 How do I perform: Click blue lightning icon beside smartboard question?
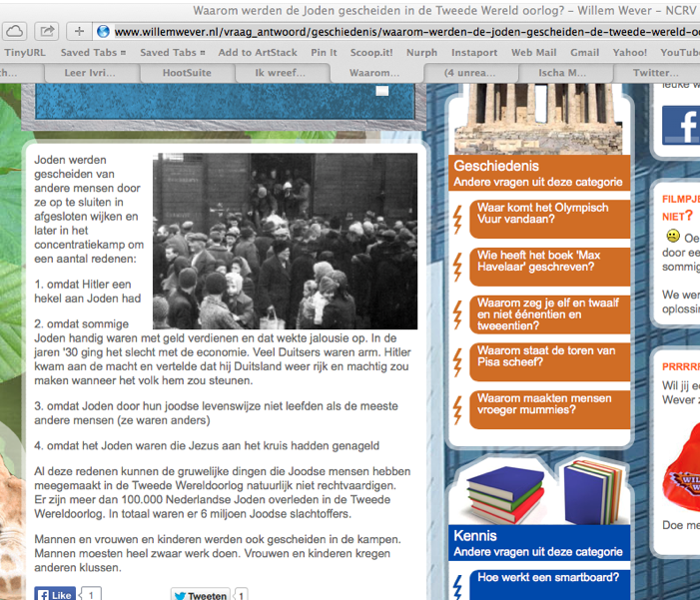coord(457,587)
